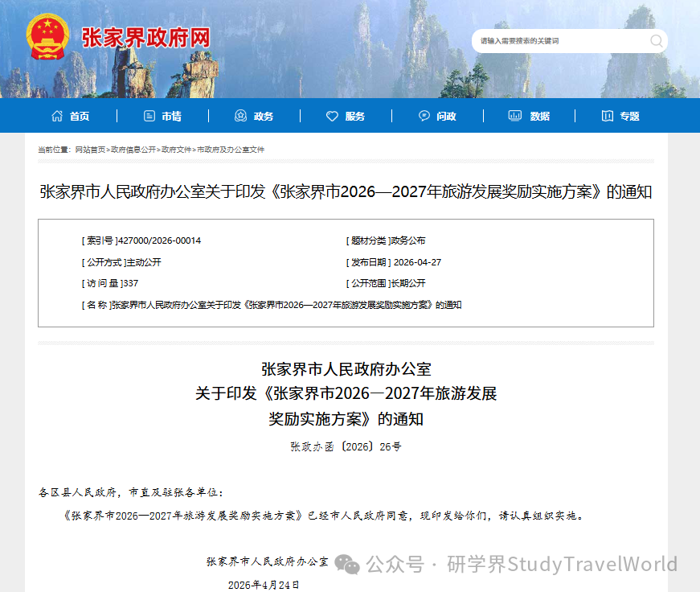Switch to the 服务 navigation section

(357, 116)
